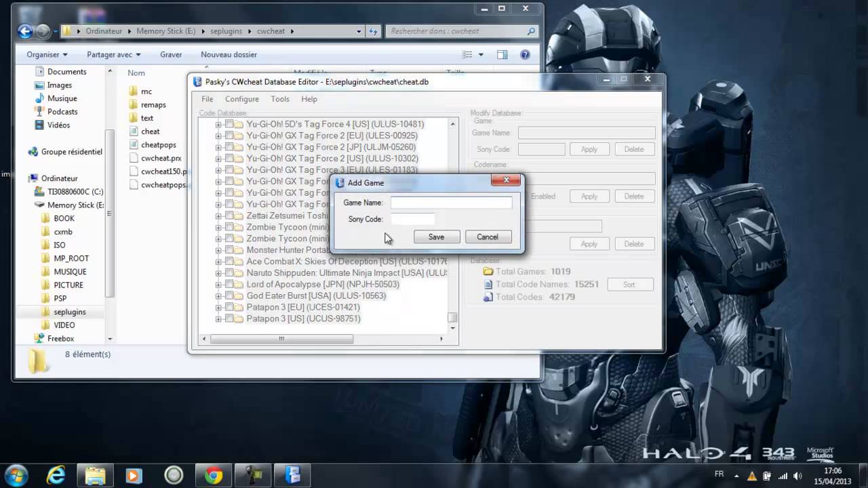Click Graver in the Explorer toolbar
Viewport: 868px width, 488px height.
pyautogui.click(x=171, y=55)
